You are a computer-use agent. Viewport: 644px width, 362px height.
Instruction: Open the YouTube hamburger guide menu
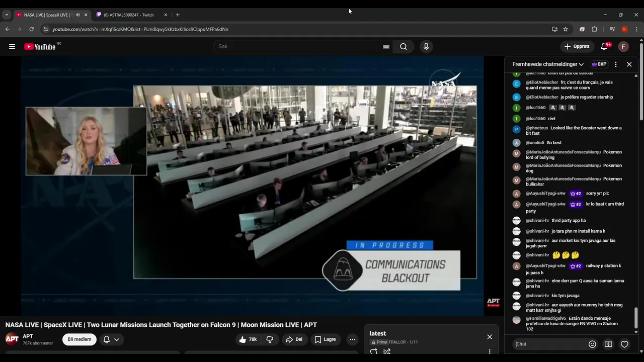point(12,47)
